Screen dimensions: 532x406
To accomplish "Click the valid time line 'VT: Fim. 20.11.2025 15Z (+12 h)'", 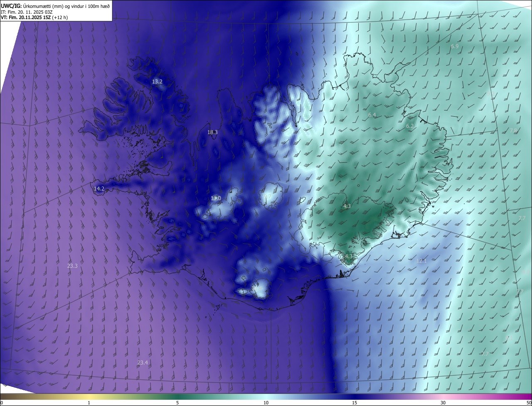I will click(x=35, y=17).
